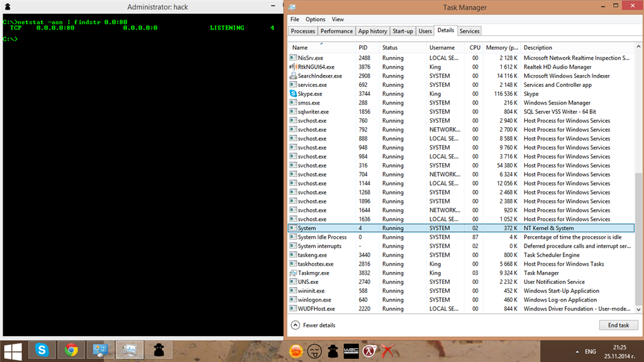The image size is (644, 362).
Task: Click the End task button
Action: click(x=619, y=325)
